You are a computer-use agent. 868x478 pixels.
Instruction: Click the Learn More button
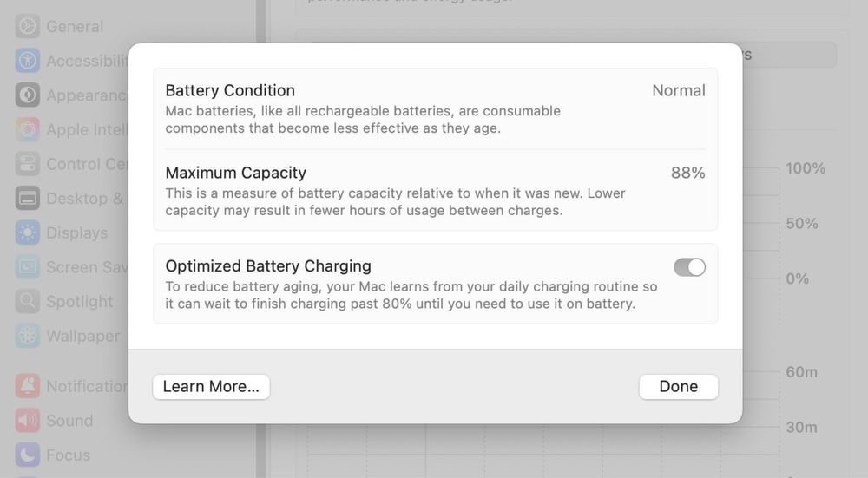tap(211, 387)
